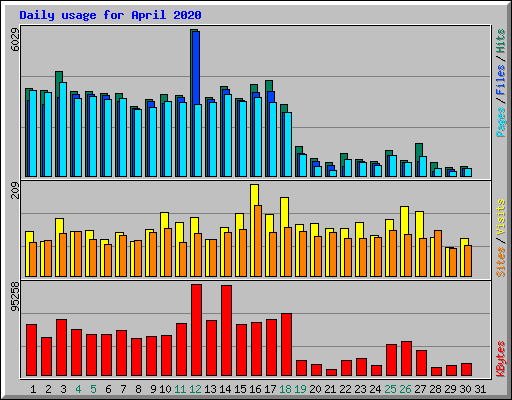The image size is (512, 400).
Task: Select the 209 axis value
Action: pyautogui.click(x=15, y=190)
